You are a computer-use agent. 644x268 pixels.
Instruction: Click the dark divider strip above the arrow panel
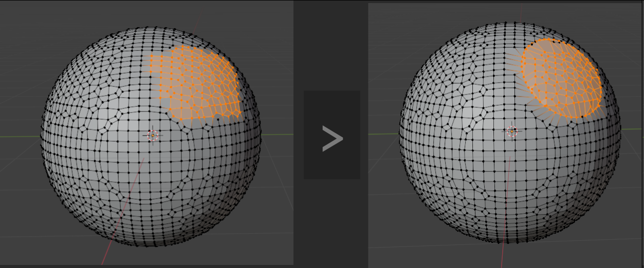[331, 46]
